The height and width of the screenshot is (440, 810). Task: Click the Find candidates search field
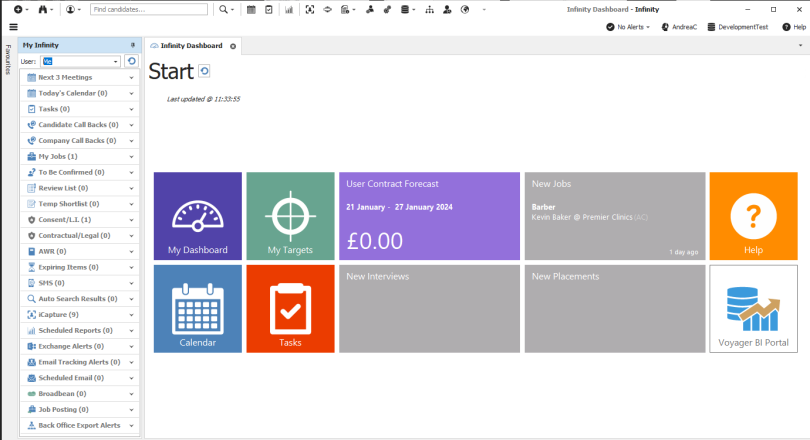[148, 9]
